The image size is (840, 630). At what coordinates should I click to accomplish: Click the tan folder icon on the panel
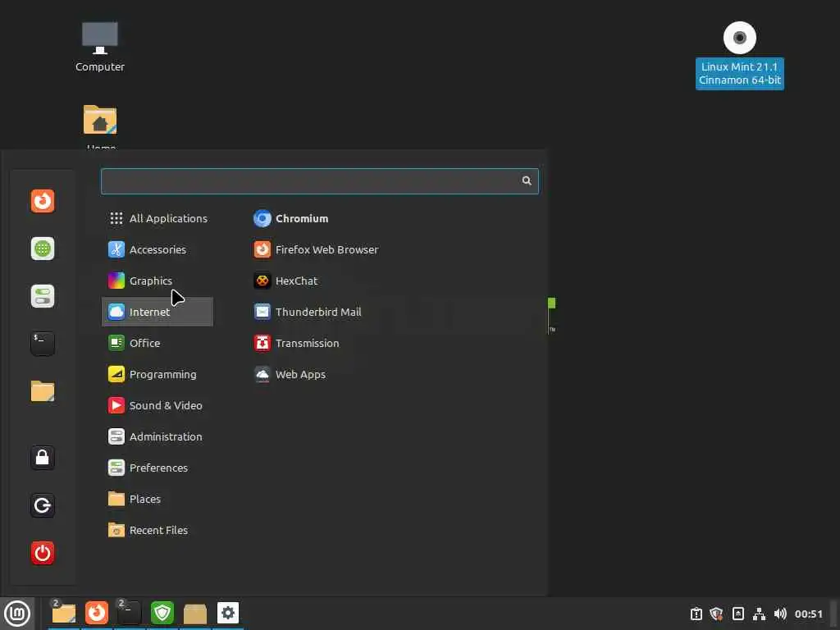[195, 614]
